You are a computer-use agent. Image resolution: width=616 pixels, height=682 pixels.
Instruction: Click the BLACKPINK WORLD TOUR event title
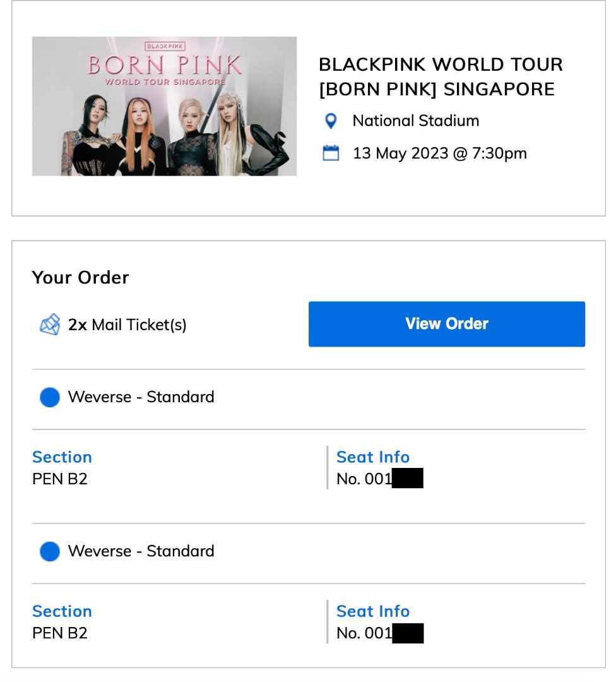(440, 76)
